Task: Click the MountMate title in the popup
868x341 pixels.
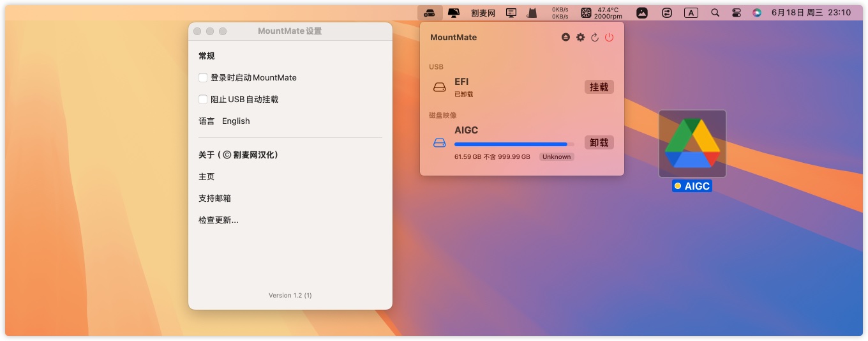Action: (454, 38)
